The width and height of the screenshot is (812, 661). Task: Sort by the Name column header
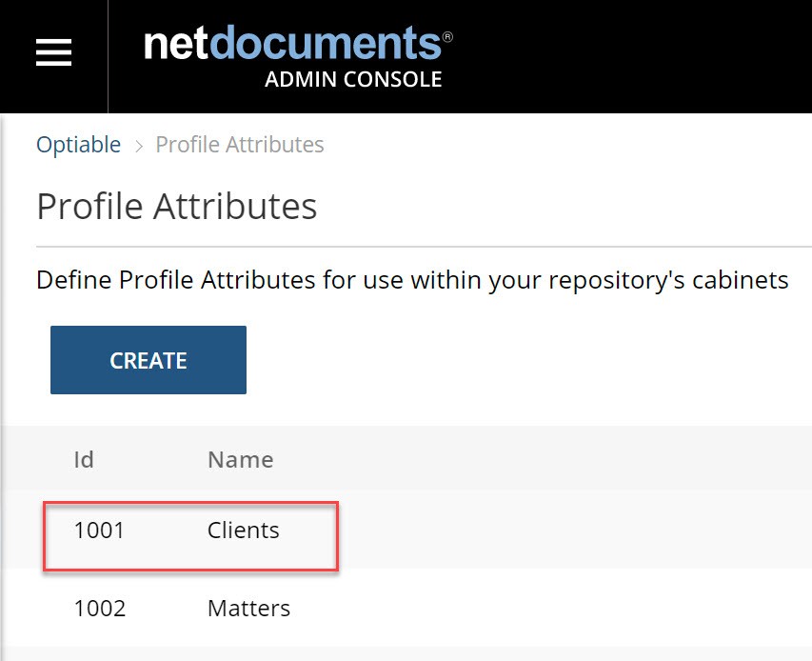(240, 459)
